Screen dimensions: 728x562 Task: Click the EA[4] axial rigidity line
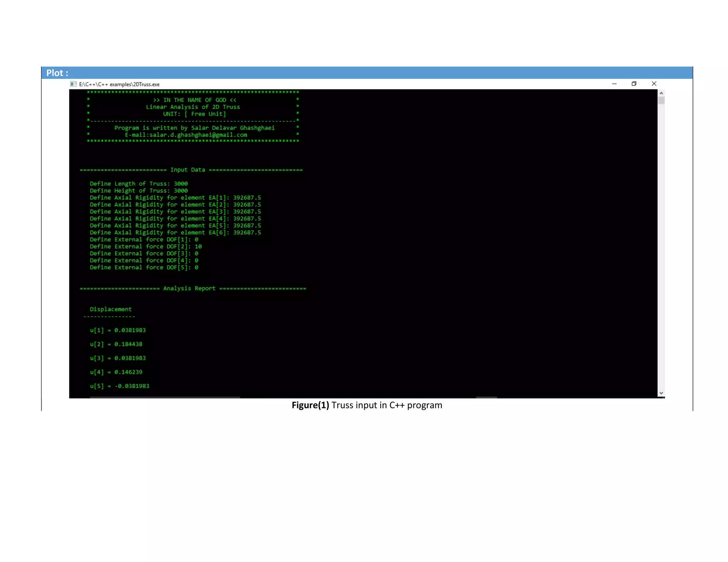[175, 218]
